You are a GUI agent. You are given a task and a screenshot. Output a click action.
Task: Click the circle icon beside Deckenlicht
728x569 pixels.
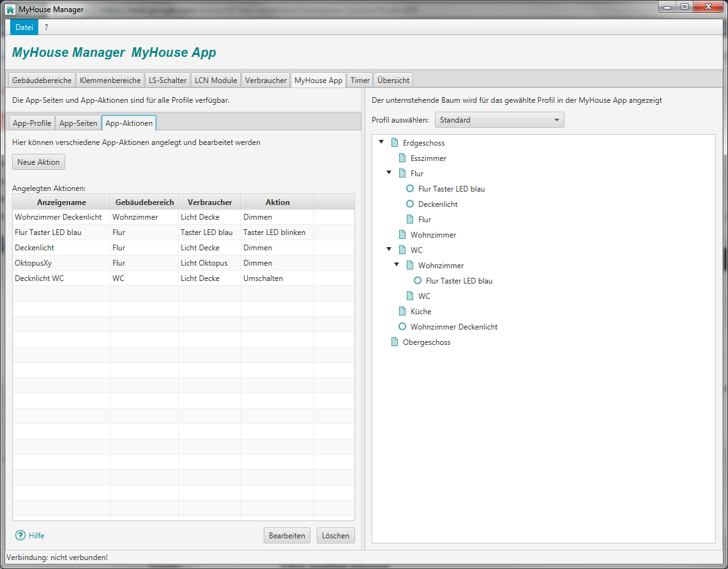tap(410, 204)
